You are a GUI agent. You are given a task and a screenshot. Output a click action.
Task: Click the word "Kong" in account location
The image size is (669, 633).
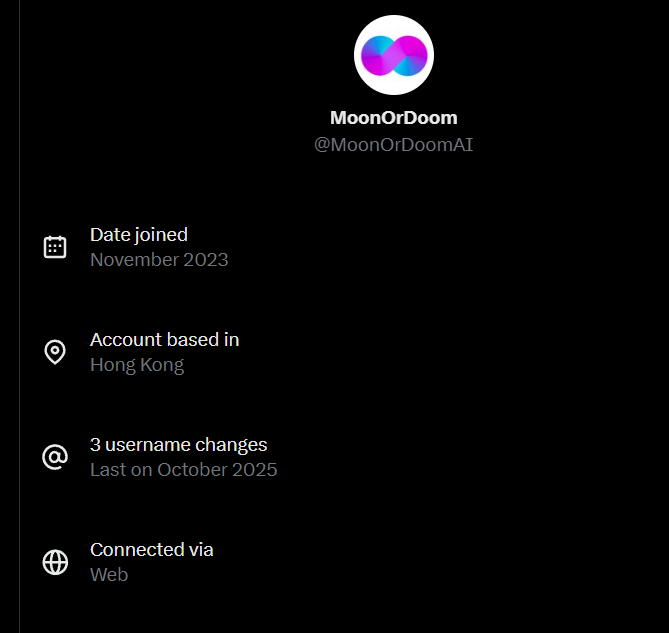163,365
